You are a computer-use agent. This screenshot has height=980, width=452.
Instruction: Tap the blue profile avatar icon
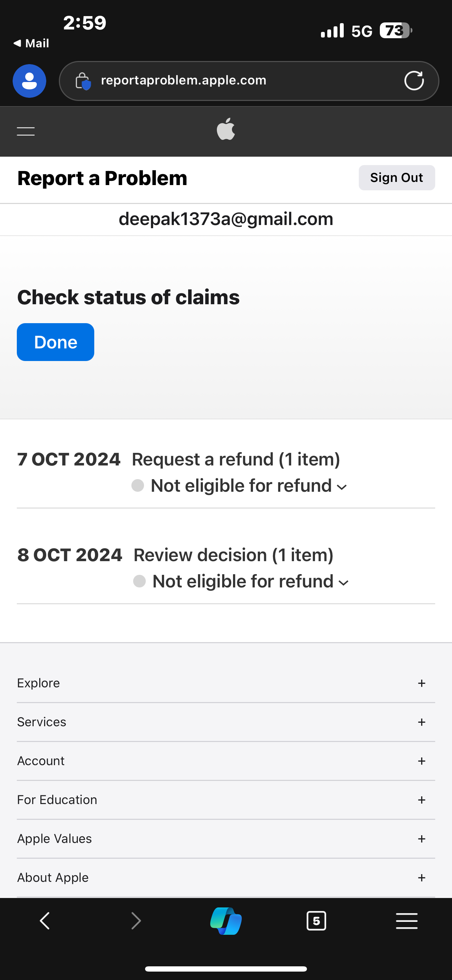(x=29, y=81)
